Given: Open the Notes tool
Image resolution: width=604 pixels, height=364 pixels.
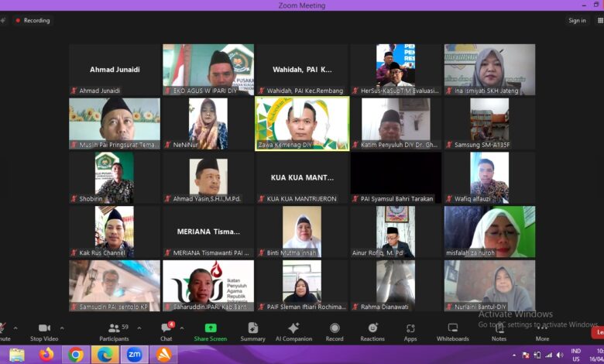Looking at the screenshot, I should pos(499,332).
